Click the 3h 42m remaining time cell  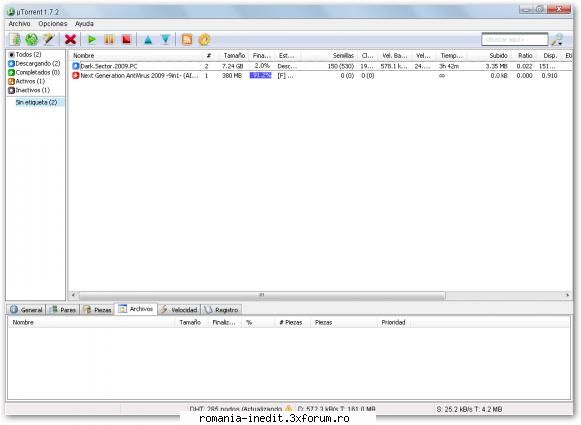pos(449,66)
